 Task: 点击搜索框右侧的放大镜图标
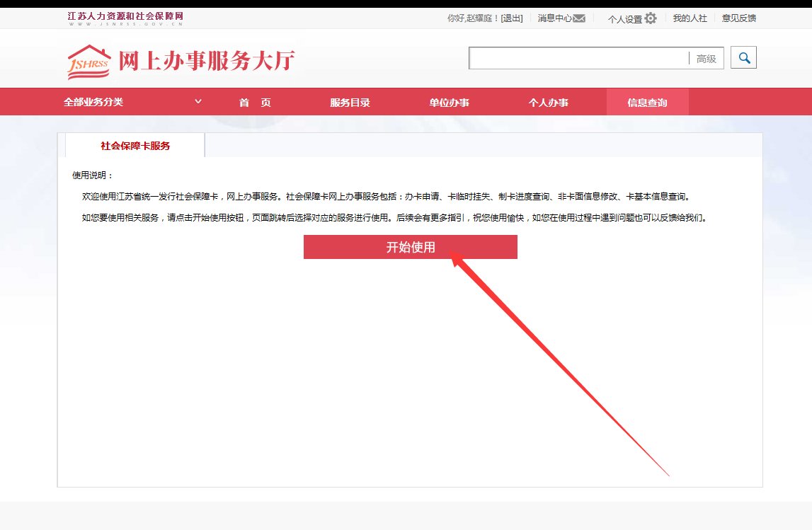743,57
